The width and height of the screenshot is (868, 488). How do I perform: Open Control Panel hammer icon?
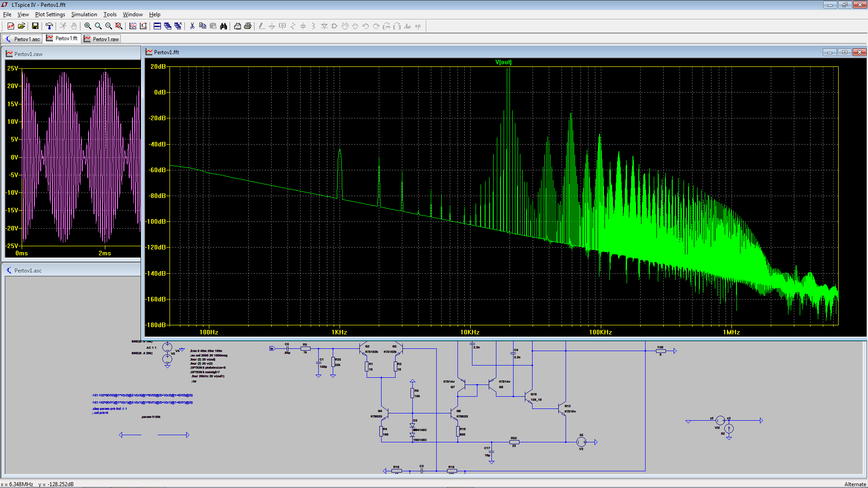coord(49,26)
